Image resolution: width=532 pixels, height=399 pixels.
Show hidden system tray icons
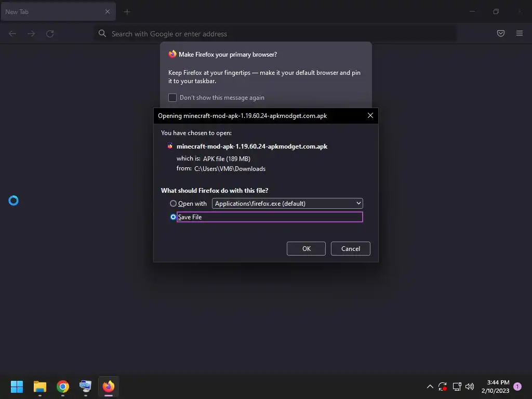pyautogui.click(x=430, y=387)
